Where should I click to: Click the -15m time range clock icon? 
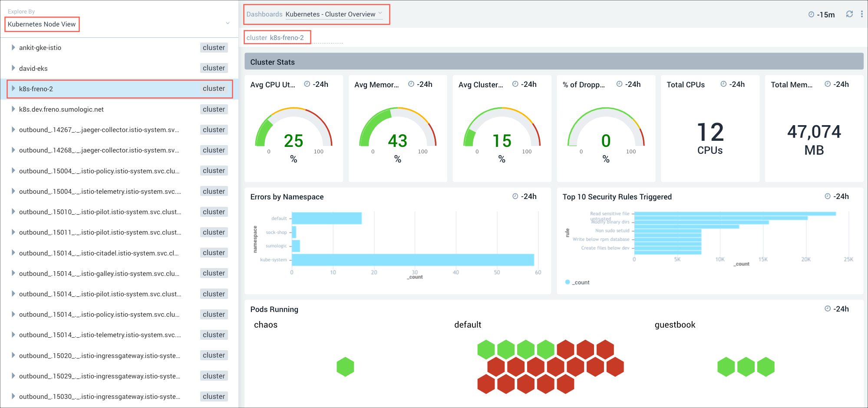[811, 14]
